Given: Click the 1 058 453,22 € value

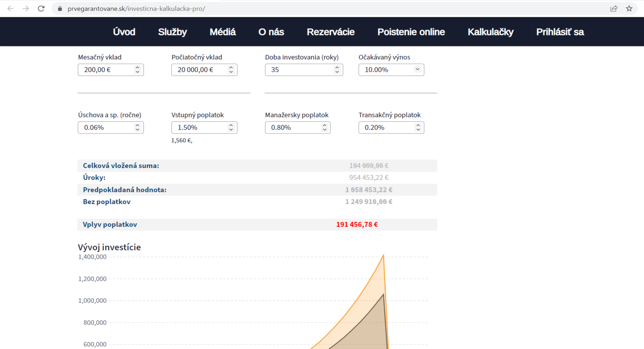Looking at the screenshot, I should pyautogui.click(x=369, y=190).
